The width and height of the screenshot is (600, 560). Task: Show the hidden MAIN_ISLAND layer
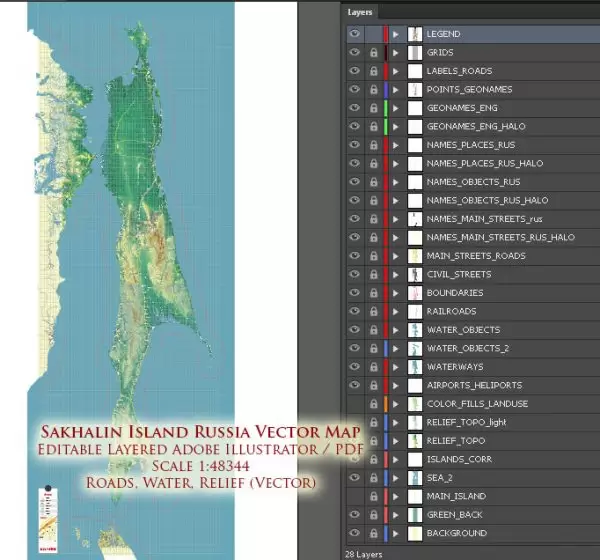355,496
